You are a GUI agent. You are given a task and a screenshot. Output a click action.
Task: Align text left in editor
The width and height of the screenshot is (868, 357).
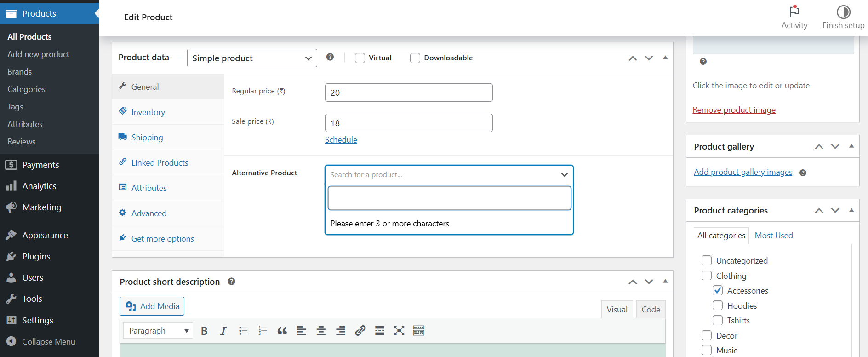[302, 331]
